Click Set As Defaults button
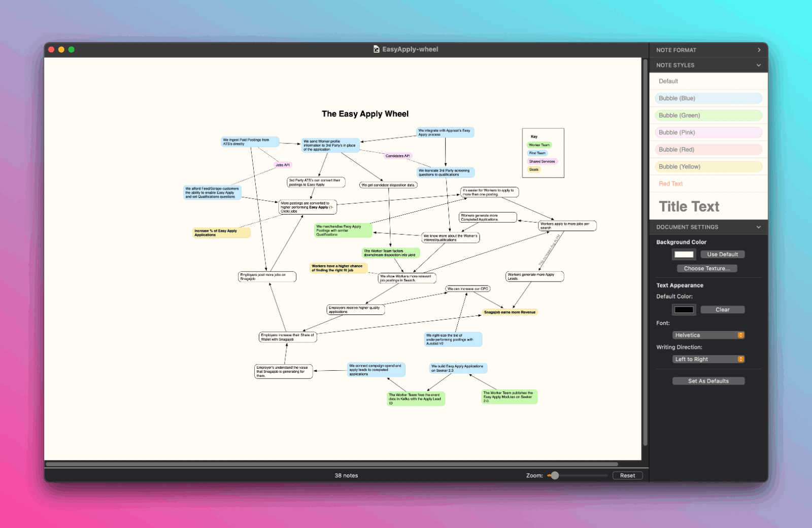The height and width of the screenshot is (528, 812). pyautogui.click(x=708, y=381)
